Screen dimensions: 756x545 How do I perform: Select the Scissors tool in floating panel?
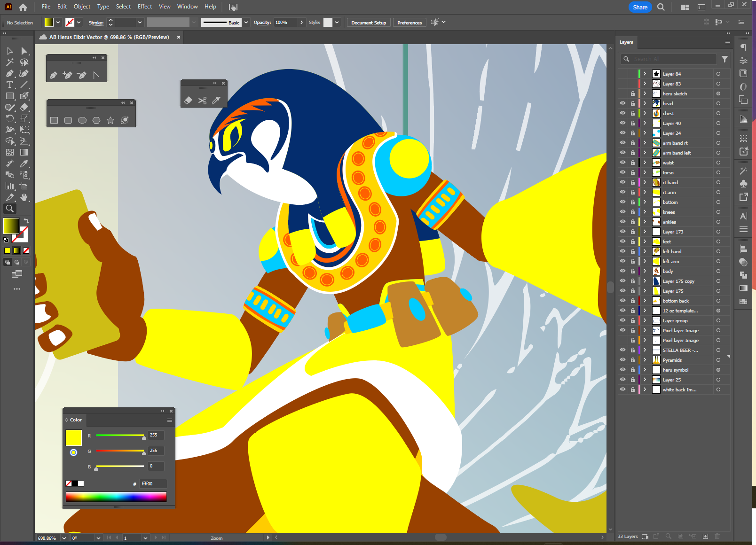coord(202,101)
